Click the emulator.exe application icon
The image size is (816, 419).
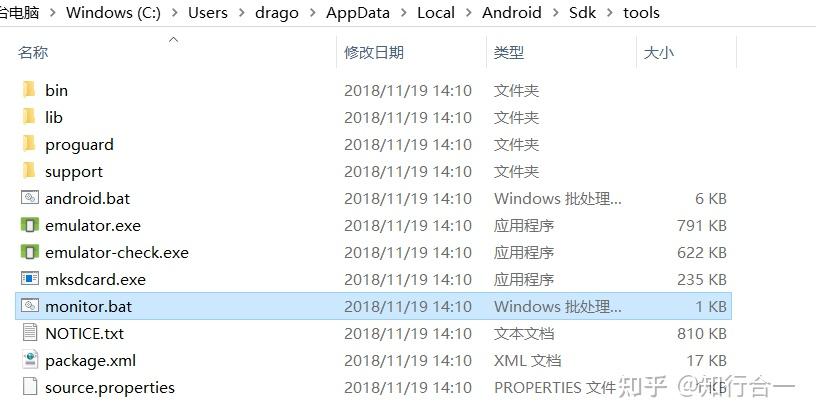tap(30, 225)
